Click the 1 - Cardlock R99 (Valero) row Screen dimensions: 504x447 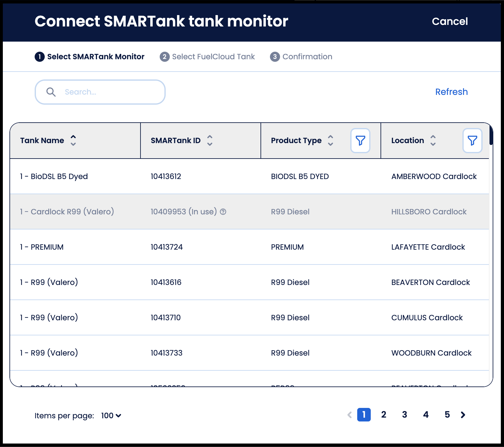tap(249, 212)
